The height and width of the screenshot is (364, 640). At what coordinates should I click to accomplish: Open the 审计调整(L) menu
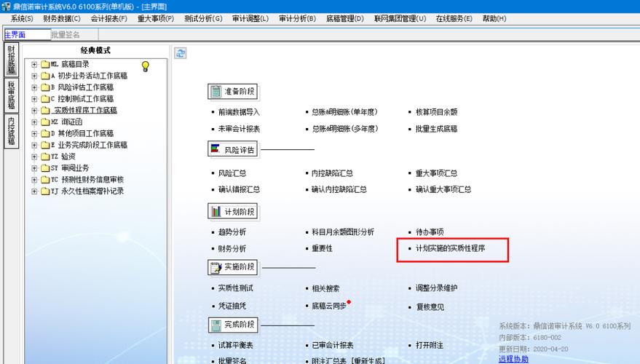(250, 19)
